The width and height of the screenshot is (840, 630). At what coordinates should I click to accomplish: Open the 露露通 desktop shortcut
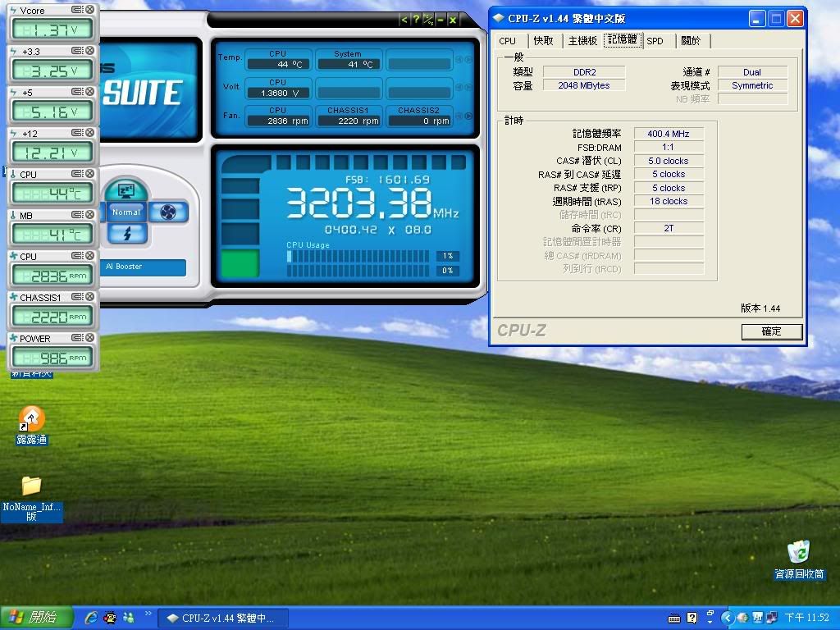tap(32, 426)
